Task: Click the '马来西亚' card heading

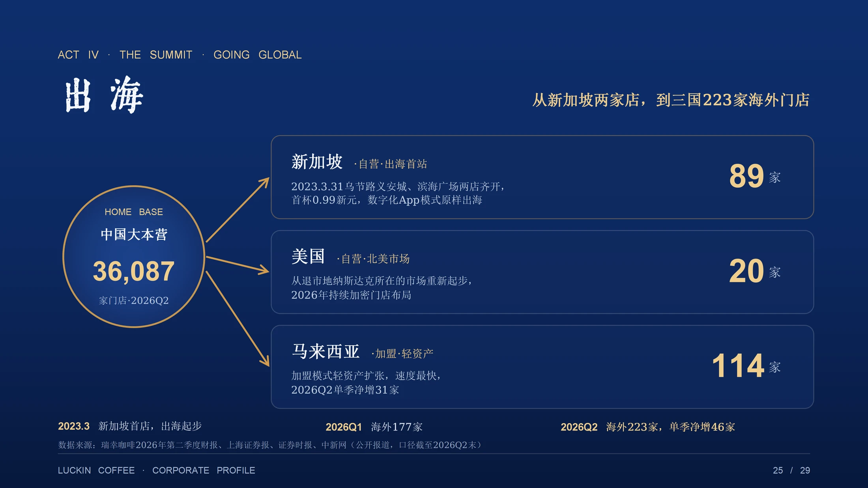Action: click(325, 351)
